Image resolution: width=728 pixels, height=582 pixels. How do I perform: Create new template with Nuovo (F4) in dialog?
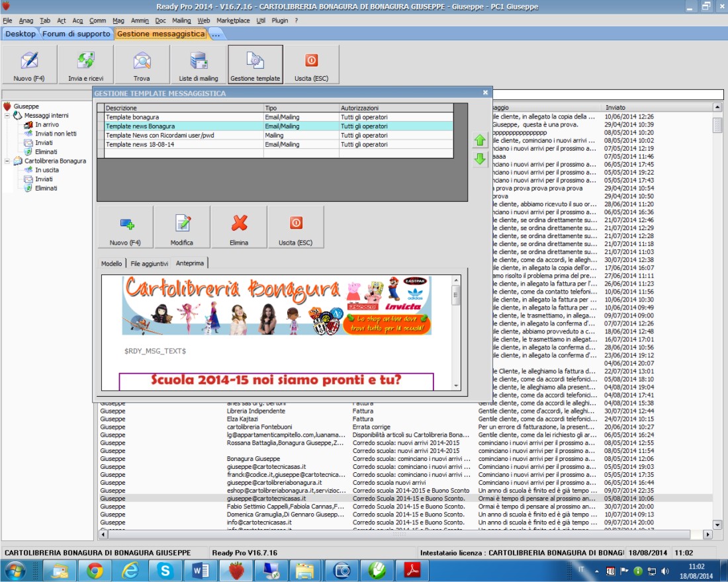125,228
